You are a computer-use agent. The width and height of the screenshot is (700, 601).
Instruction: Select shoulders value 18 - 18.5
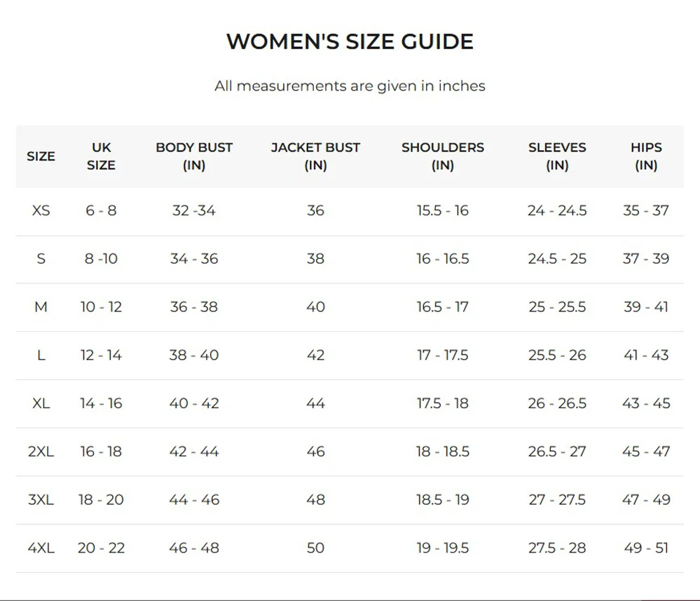pos(442,452)
